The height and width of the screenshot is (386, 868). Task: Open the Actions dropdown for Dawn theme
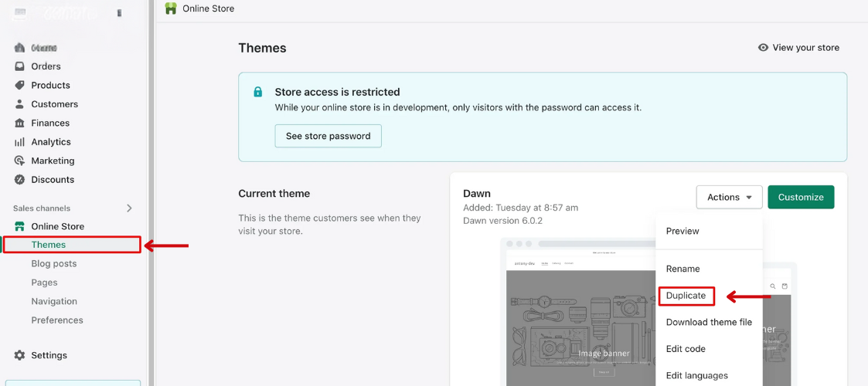click(x=729, y=197)
